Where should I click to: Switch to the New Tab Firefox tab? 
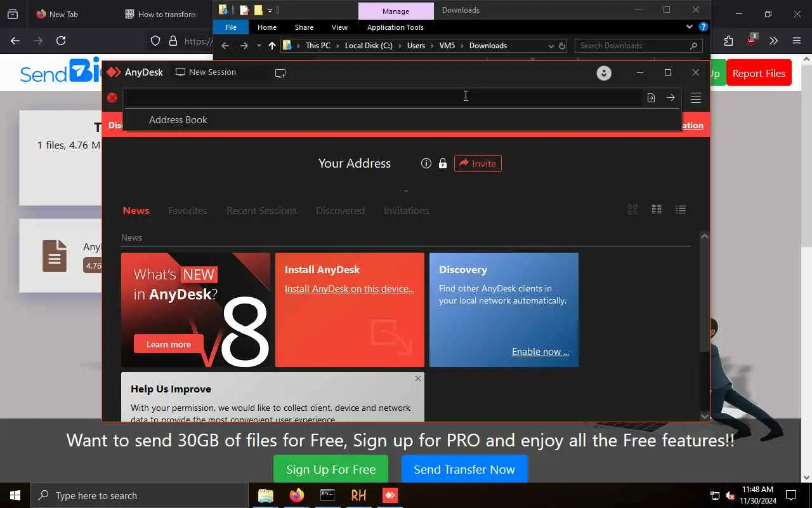[x=63, y=14]
